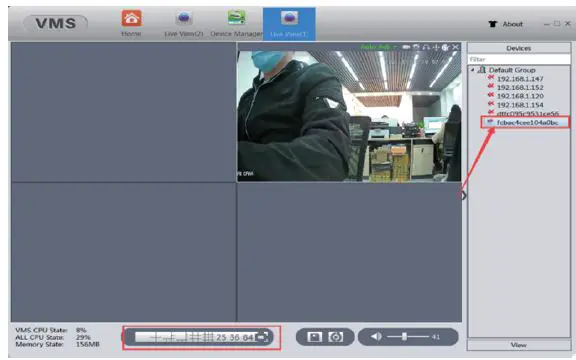Select the empty bottom-left view pane

[123, 252]
